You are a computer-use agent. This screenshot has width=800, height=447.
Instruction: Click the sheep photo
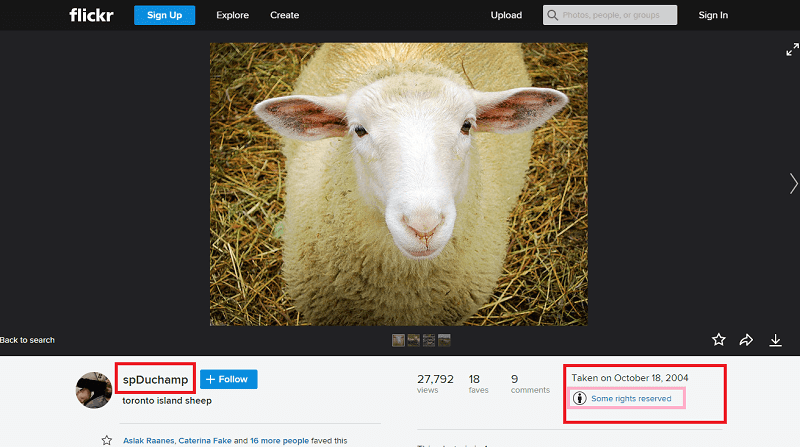coord(398,184)
